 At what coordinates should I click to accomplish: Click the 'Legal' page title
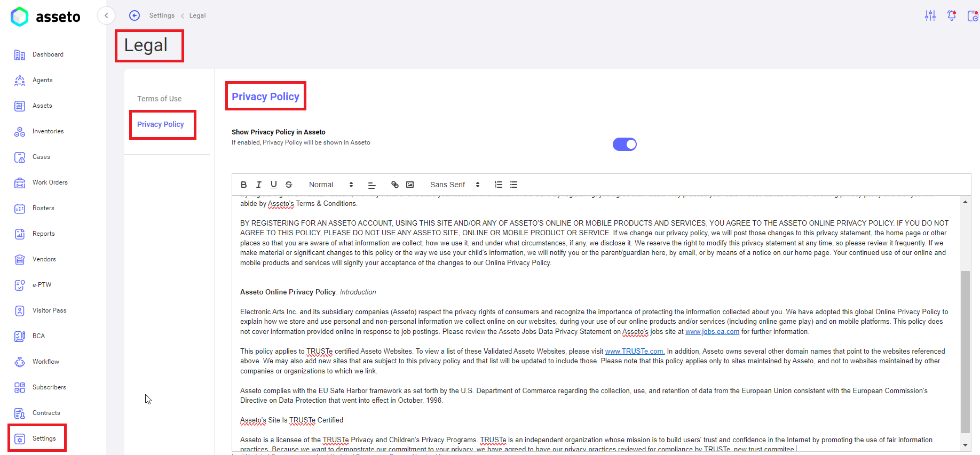tap(146, 45)
